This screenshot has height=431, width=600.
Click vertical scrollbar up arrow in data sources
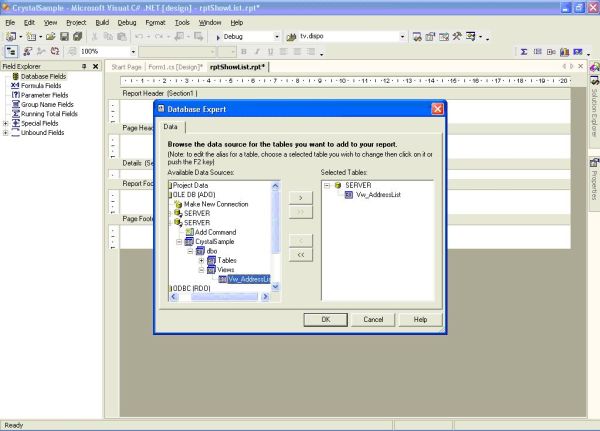(x=275, y=186)
